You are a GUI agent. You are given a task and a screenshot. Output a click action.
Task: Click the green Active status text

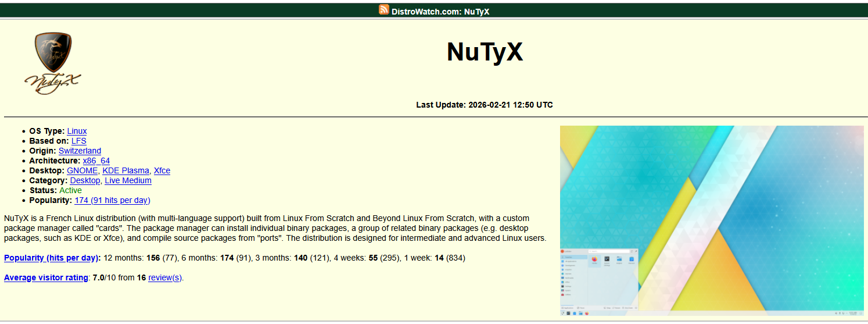(70, 190)
